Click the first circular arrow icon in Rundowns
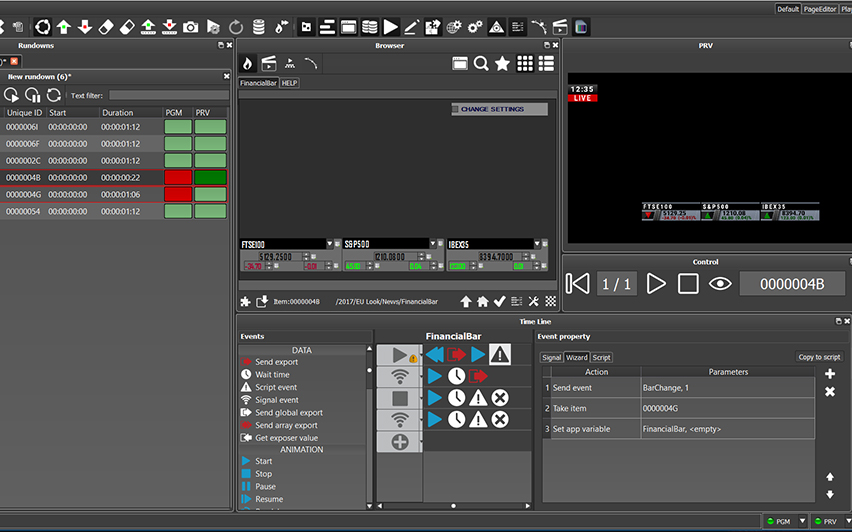This screenshot has width=852, height=532. (x=11, y=95)
